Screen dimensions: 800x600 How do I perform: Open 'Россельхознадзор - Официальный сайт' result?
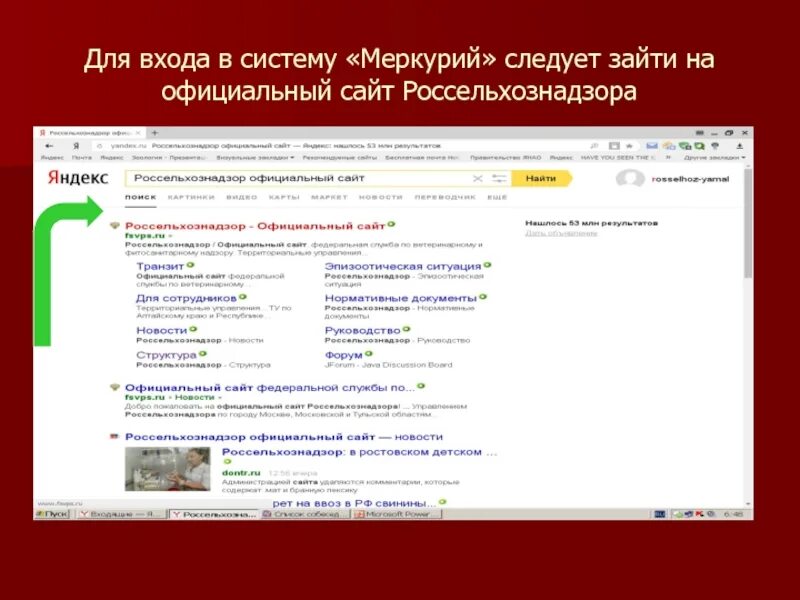pyautogui.click(x=255, y=226)
